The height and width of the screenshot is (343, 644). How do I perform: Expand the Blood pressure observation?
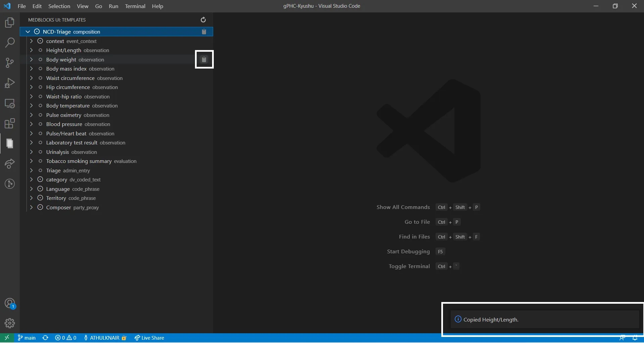click(31, 124)
